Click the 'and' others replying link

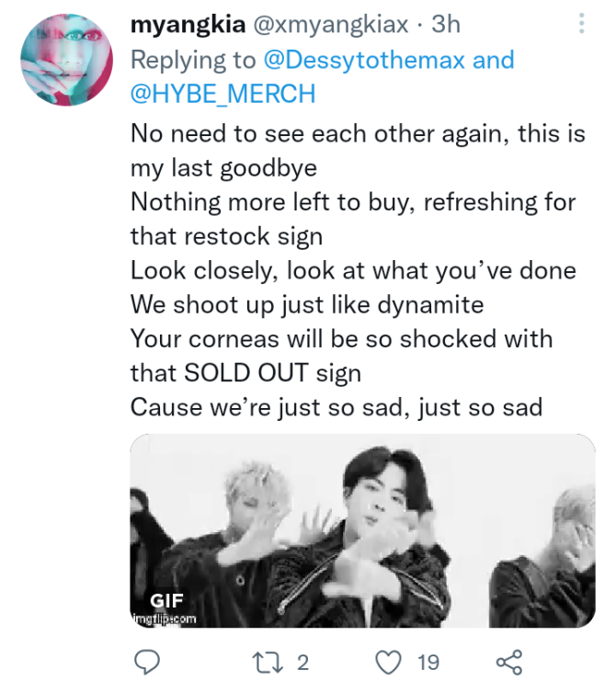click(493, 60)
